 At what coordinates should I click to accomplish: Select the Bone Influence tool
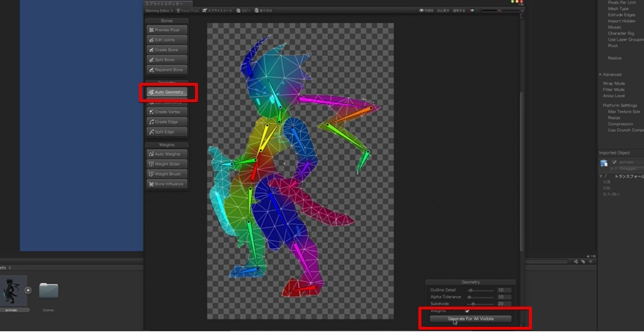(x=167, y=184)
